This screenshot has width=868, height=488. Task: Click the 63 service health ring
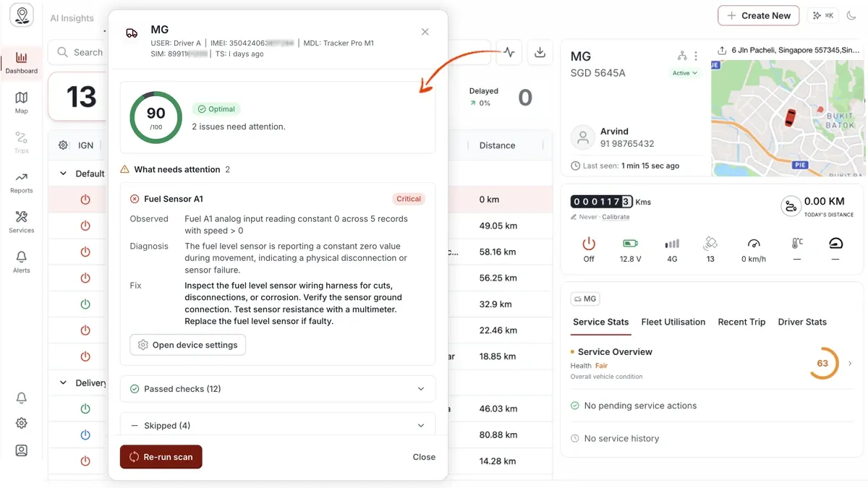point(822,364)
